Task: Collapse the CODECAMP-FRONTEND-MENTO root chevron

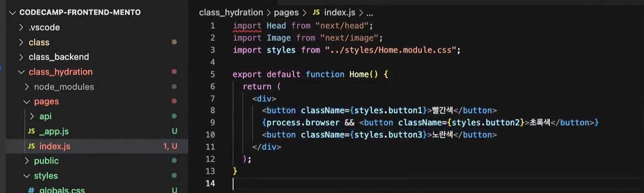Action: point(12,12)
